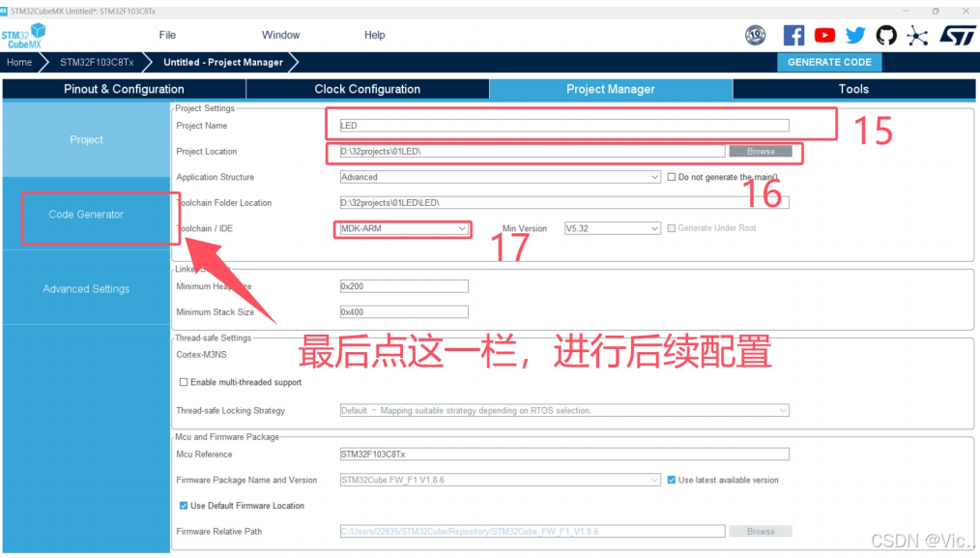Click the Cortex-M3NS label
Image resolution: width=980 pixels, height=558 pixels.
201,354
